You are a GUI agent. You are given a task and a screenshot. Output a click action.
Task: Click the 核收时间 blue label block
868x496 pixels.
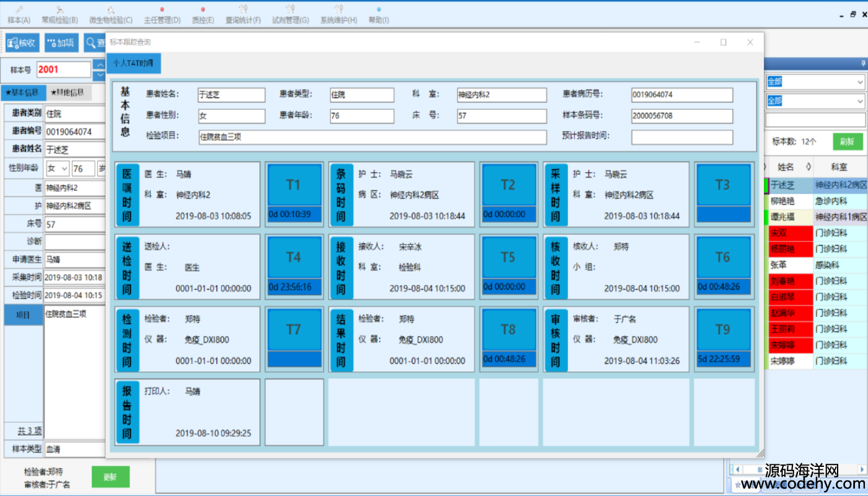tap(556, 267)
